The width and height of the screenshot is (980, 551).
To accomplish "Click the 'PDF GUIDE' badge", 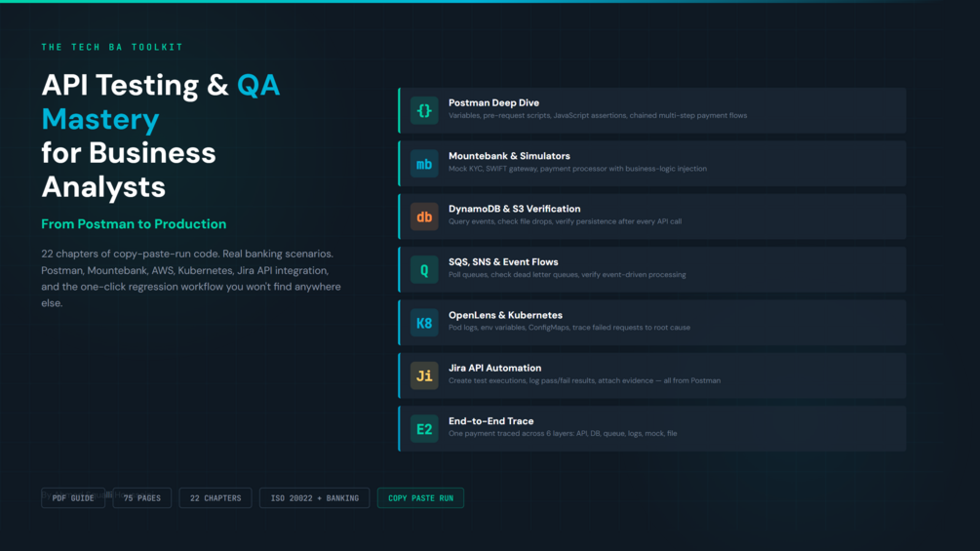I will tap(73, 498).
